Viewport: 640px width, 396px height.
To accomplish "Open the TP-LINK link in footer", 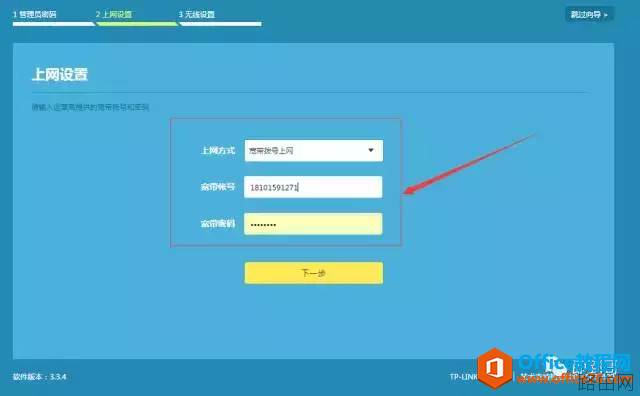I will click(463, 376).
